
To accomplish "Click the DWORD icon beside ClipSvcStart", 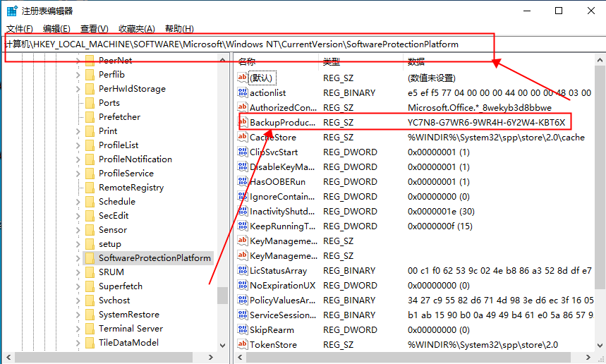I will tap(243, 152).
